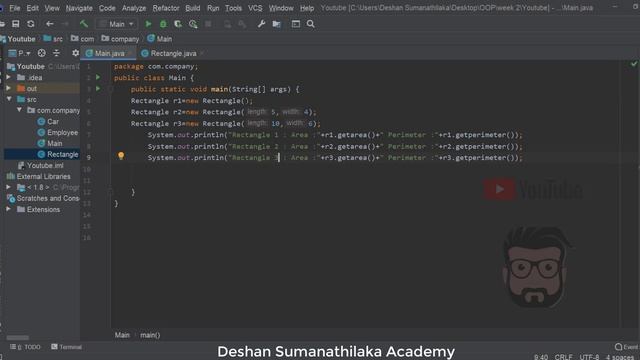Click the src breadcrumb
Image resolution: width=640 pixels, height=360 pixels.
[x=53, y=39]
